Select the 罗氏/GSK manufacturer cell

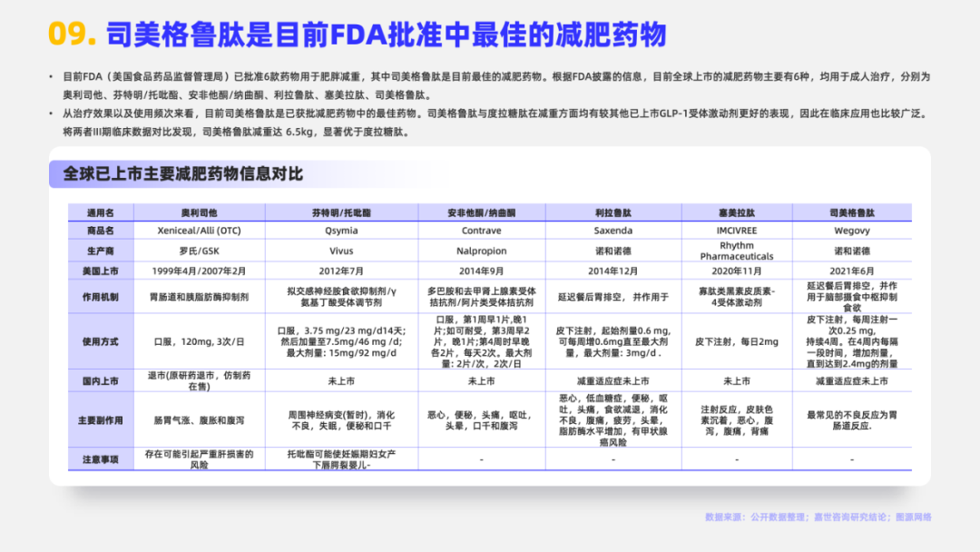[199, 251]
